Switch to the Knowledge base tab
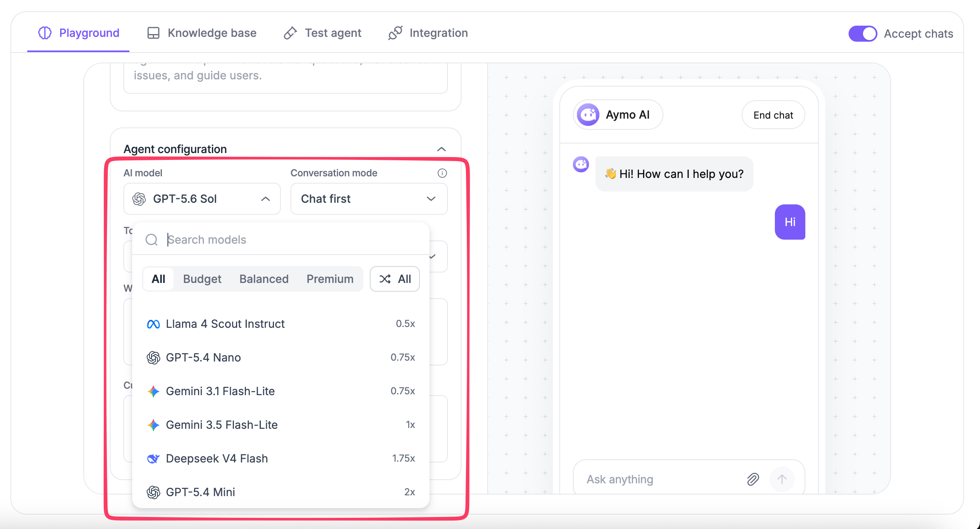This screenshot has height=529, width=980. pos(202,33)
